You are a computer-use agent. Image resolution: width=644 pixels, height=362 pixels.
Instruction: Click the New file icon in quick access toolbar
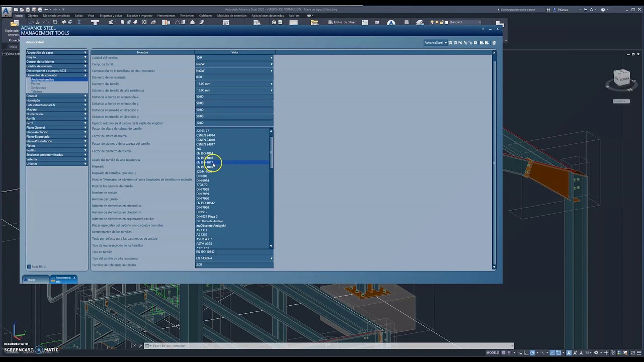(x=16, y=10)
